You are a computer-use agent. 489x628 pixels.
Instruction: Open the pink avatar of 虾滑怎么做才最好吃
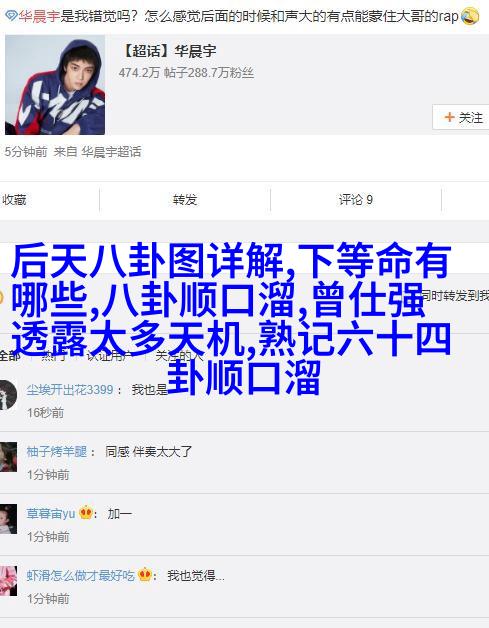[8, 581]
